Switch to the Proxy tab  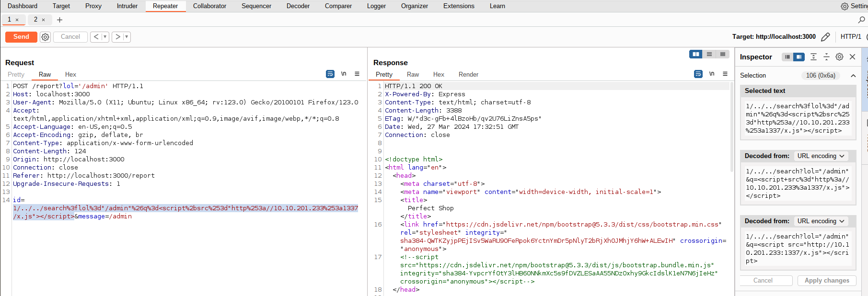click(93, 6)
